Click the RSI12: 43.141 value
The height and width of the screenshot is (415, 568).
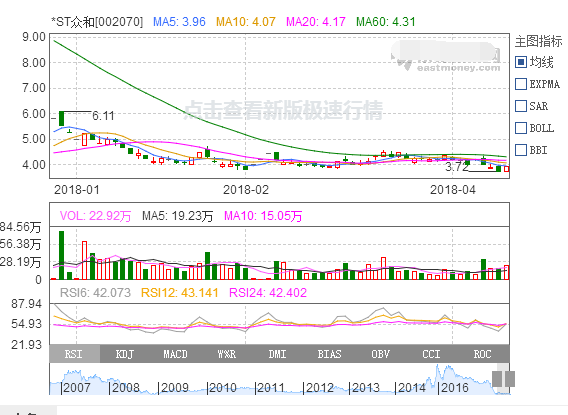point(179,293)
